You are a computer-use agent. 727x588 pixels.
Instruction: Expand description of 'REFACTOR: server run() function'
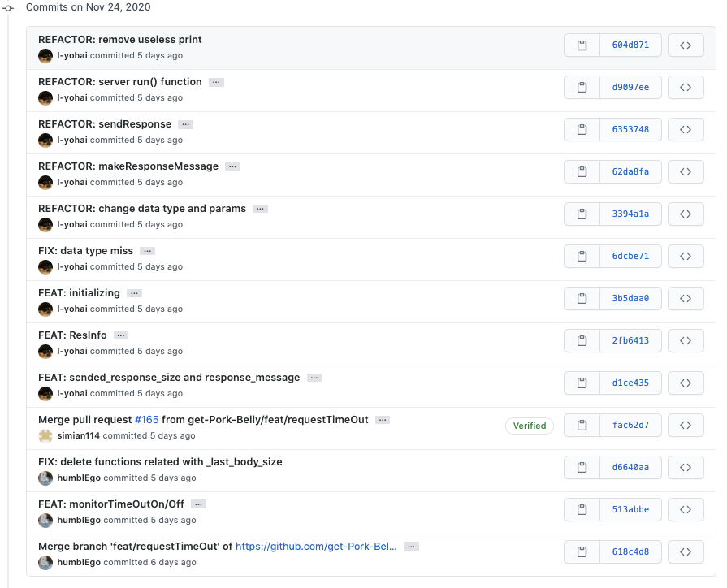click(216, 82)
